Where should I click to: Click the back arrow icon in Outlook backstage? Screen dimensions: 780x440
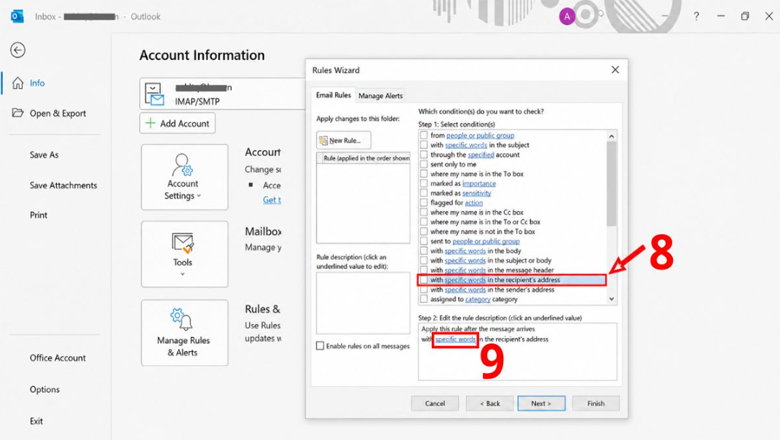point(18,50)
